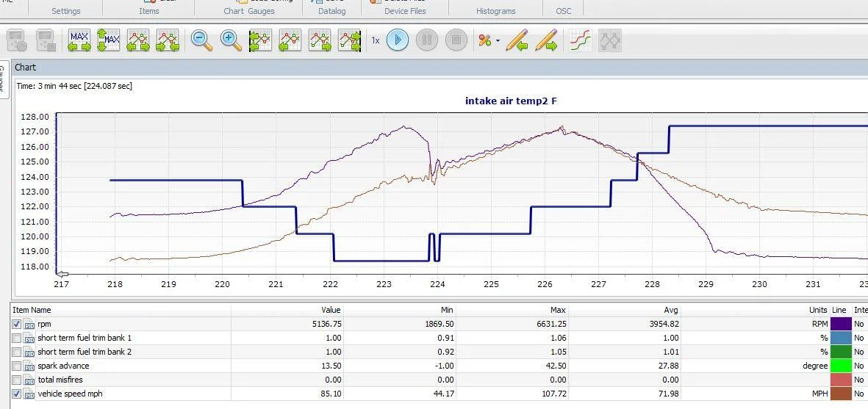
Task: Select the total misfires row name
Action: click(x=61, y=380)
